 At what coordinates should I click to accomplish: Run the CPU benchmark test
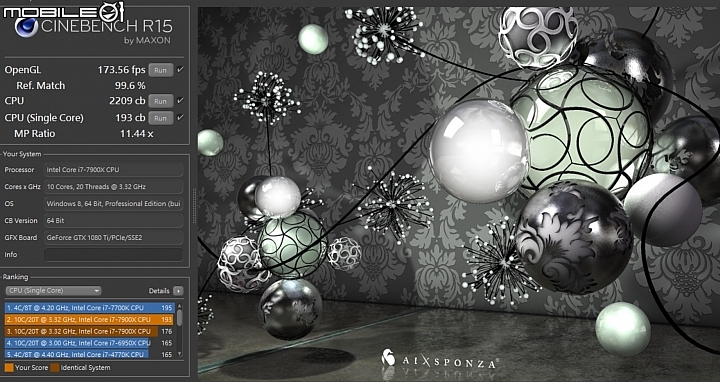point(160,101)
